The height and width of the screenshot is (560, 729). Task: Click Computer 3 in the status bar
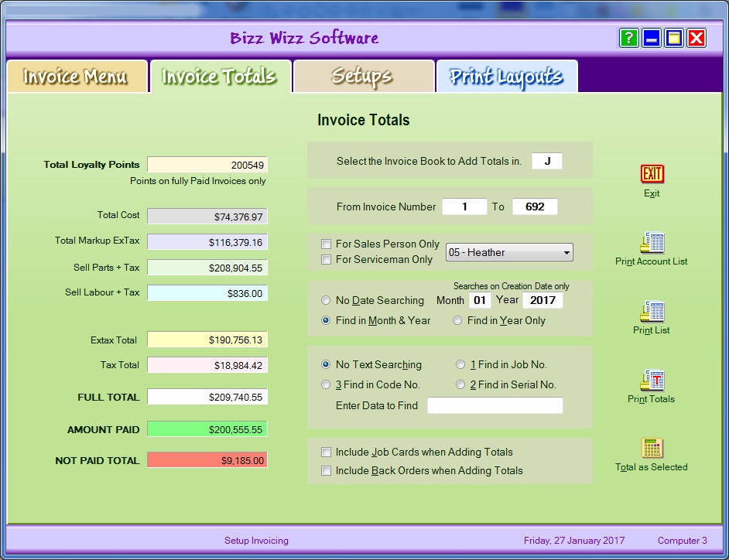click(682, 541)
